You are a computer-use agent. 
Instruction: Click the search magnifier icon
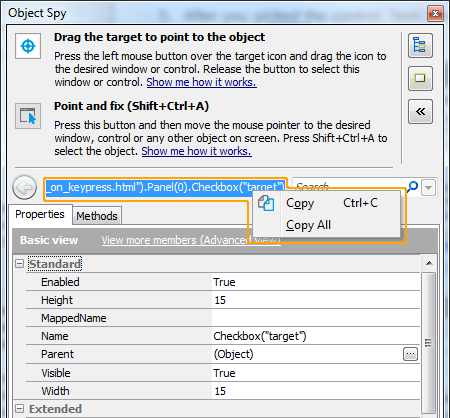point(413,186)
